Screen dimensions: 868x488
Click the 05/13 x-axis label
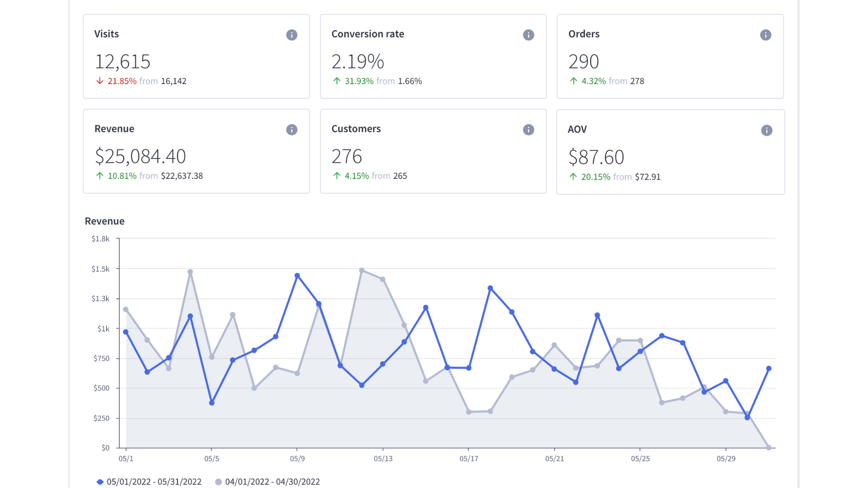[x=383, y=459]
